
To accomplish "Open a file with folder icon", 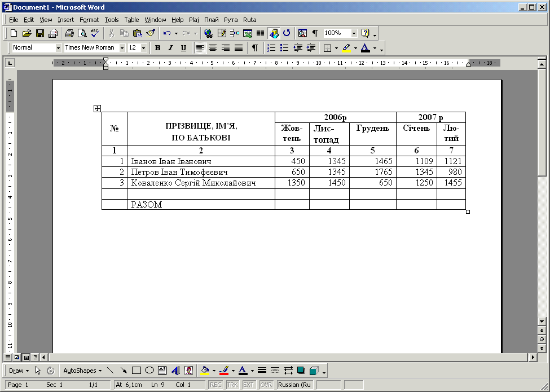I will 27,33.
